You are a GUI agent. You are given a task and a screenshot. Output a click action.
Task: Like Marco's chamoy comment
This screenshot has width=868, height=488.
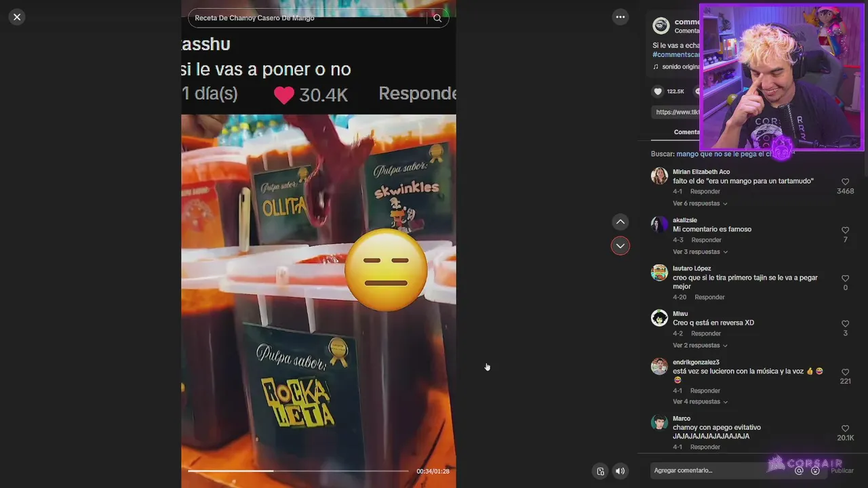845,428
